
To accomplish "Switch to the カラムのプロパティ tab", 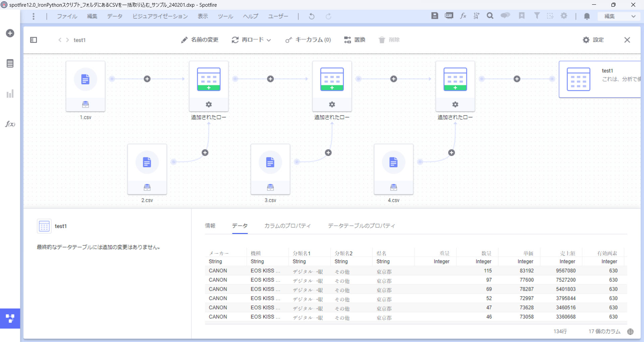I will (x=287, y=226).
